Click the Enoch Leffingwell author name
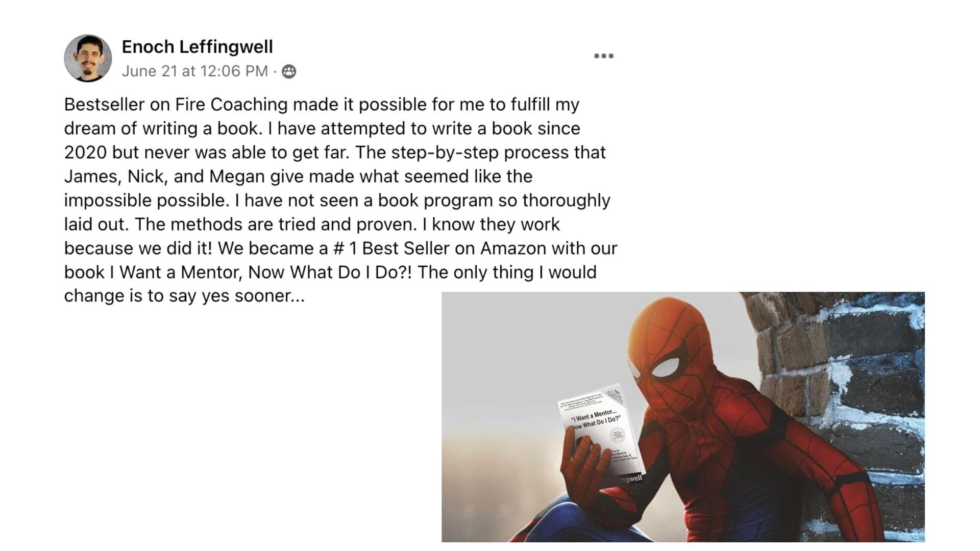Viewport: 980px width, 551px height. pos(197,47)
